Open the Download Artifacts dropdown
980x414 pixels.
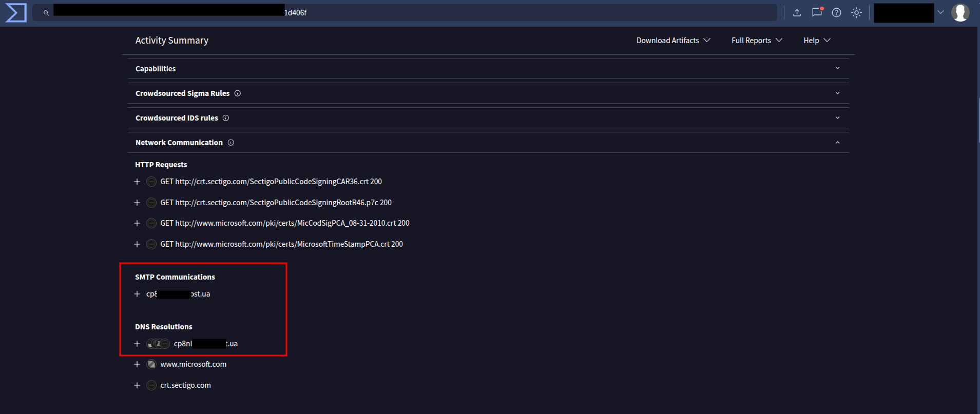[x=673, y=41]
